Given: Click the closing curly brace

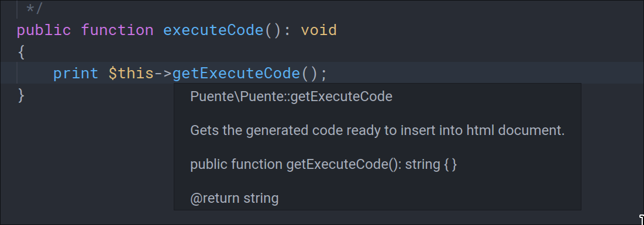Looking at the screenshot, I should (22, 95).
